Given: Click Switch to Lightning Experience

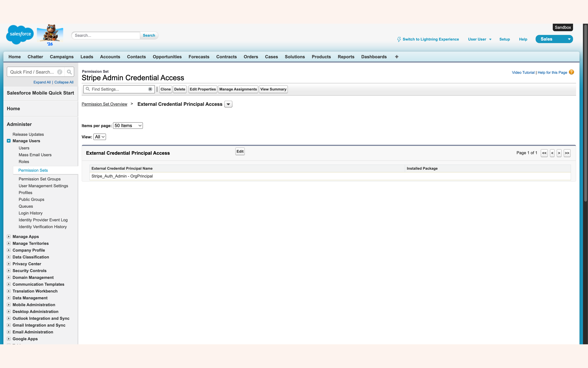Looking at the screenshot, I should click(431, 39).
